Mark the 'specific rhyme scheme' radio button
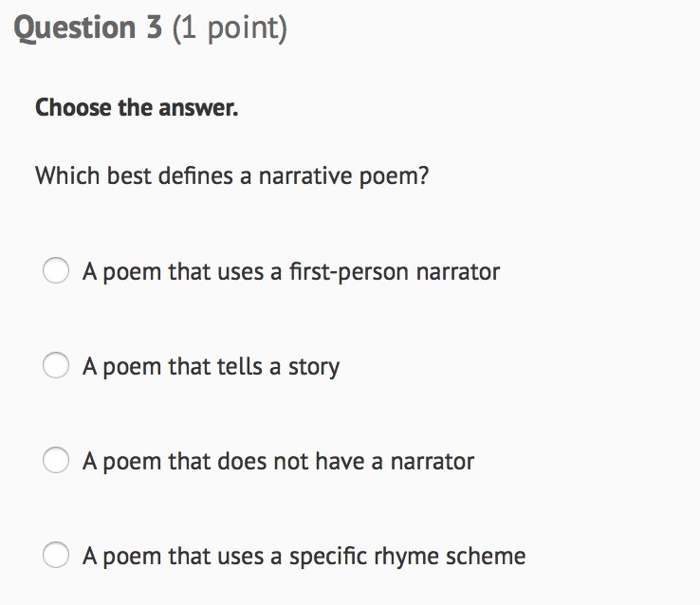This screenshot has width=700, height=605. tap(56, 555)
